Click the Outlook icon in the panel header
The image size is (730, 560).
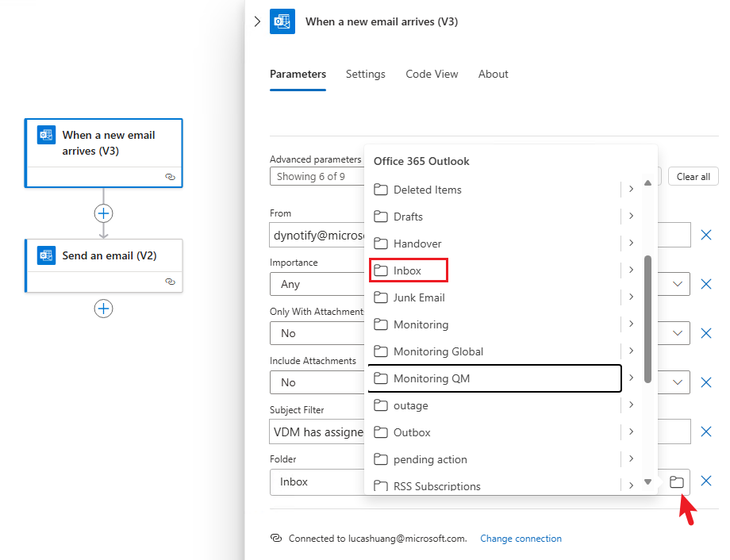282,21
